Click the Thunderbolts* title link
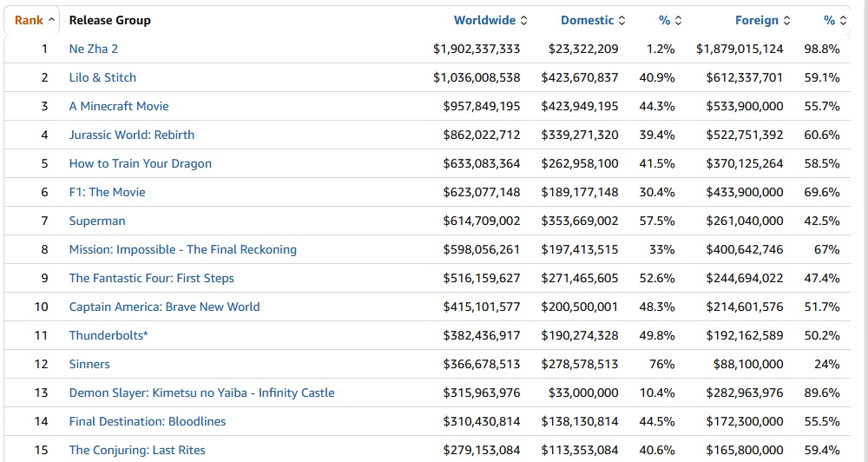Viewport: 868px width, 462px height. tap(108, 335)
